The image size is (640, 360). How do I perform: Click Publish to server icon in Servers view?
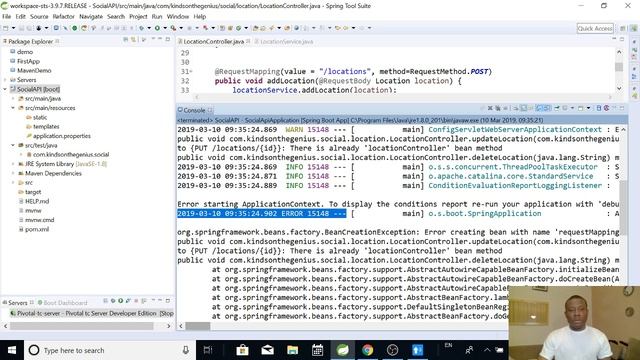143,301
